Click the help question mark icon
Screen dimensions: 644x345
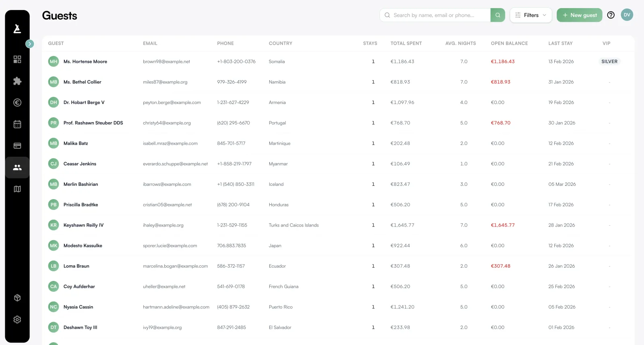pyautogui.click(x=611, y=15)
